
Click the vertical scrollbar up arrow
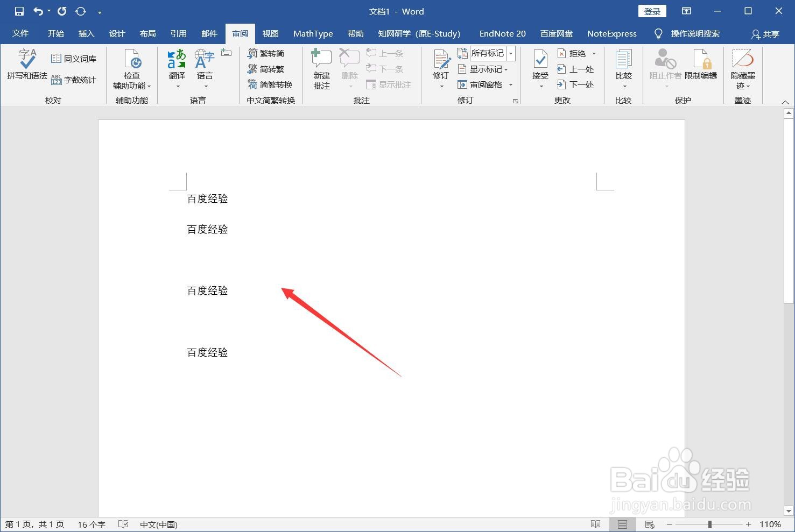[789, 113]
